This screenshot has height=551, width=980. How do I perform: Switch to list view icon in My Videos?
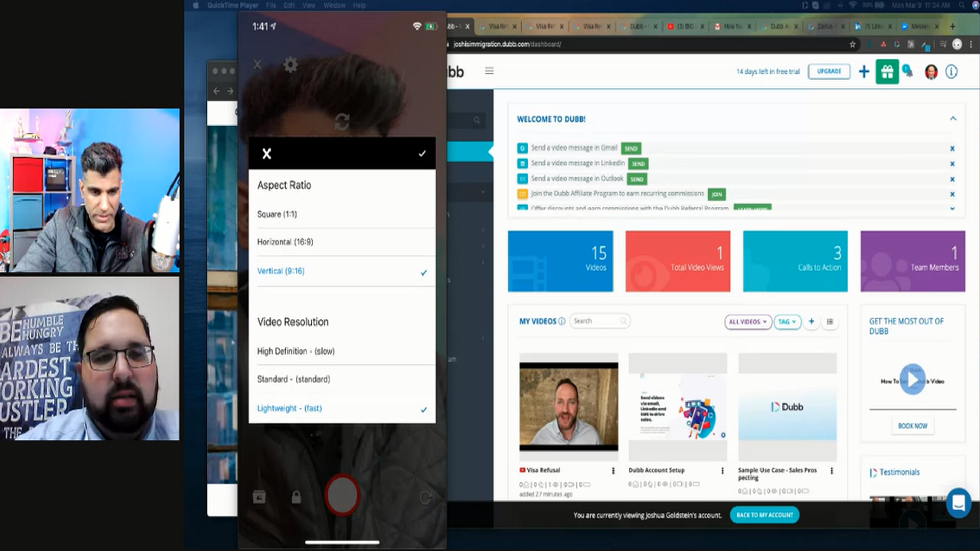(x=830, y=322)
